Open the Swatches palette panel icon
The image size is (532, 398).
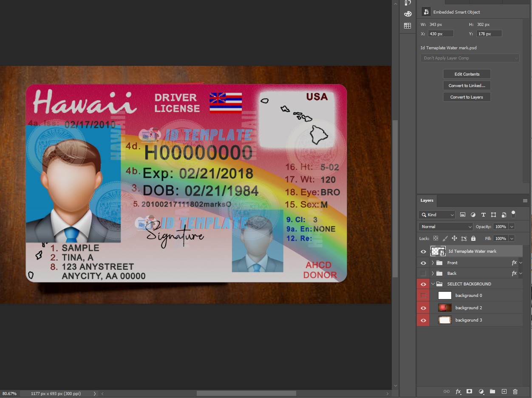(x=407, y=14)
